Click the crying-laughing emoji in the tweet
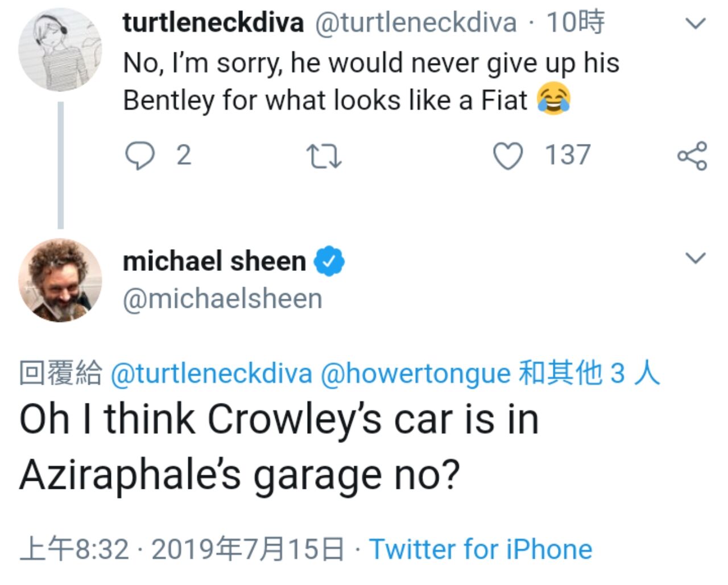This screenshot has height=585, width=728. tap(553, 99)
